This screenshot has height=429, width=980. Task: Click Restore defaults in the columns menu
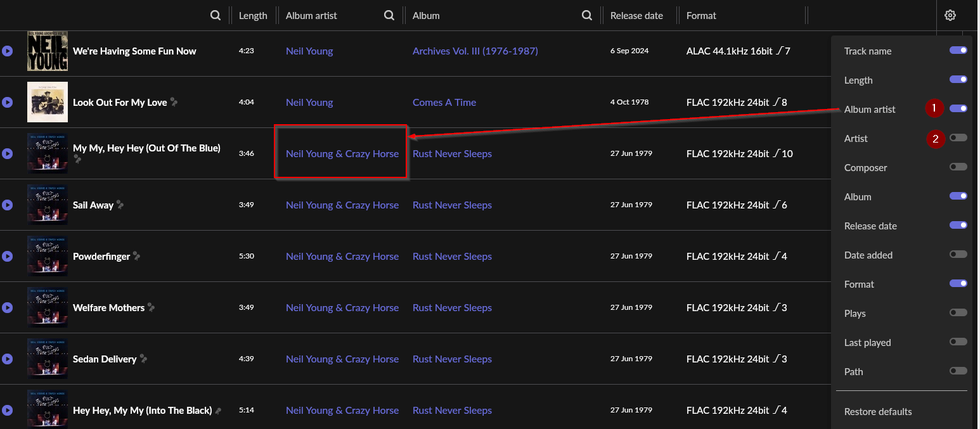tap(878, 412)
